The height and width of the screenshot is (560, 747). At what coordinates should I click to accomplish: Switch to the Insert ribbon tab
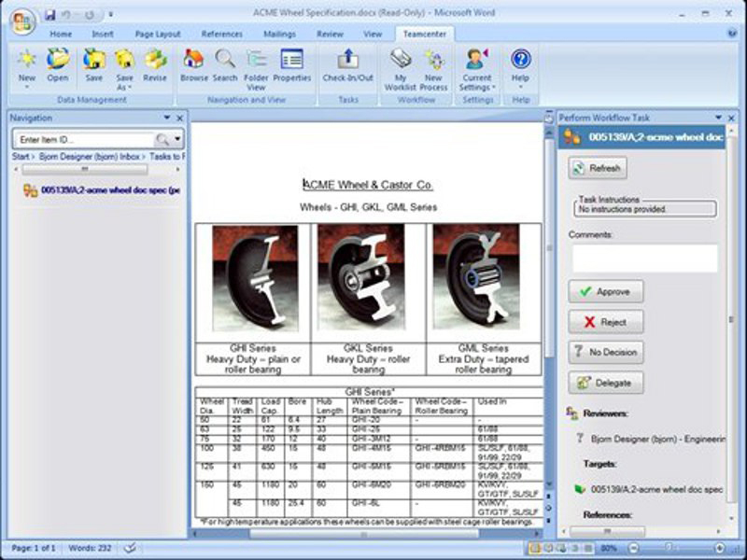pos(103,35)
